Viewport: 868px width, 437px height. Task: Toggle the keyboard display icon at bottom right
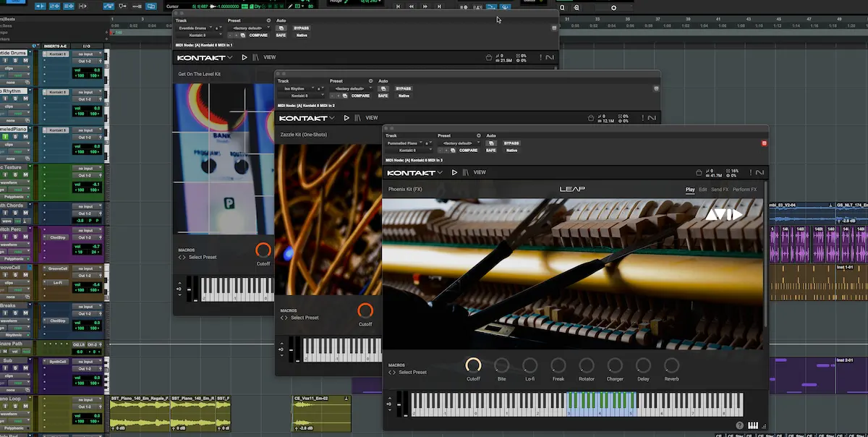point(753,425)
